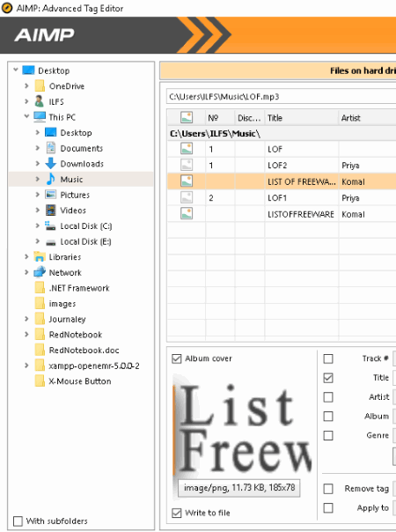This screenshot has height=532, width=396.
Task: Enable With subfolders checkbox
Action: 18,521
